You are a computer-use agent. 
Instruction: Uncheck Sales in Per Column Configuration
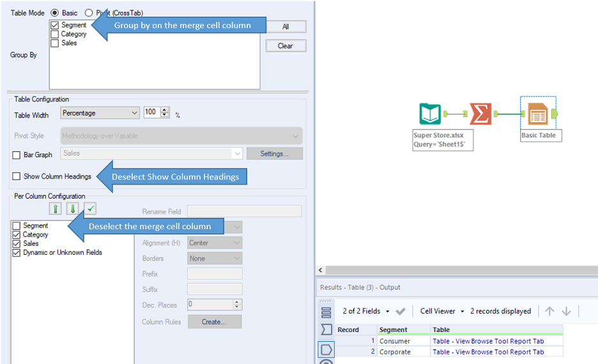click(x=17, y=243)
